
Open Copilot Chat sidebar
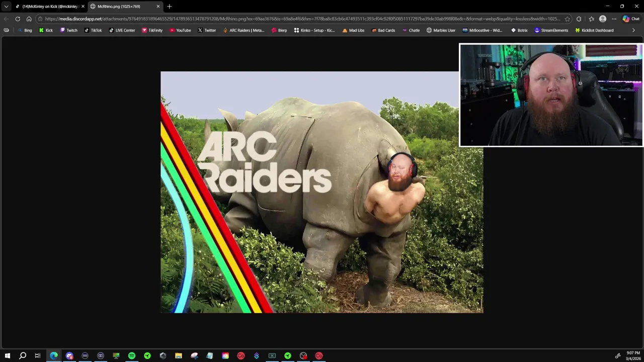tap(631, 19)
